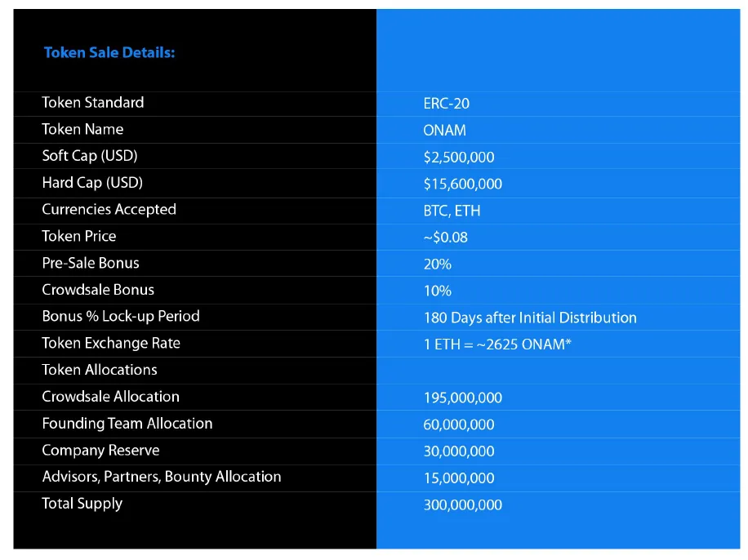Select the Currencies Accepted label
Image resolution: width=748 pixels, height=560 pixels.
[109, 210]
